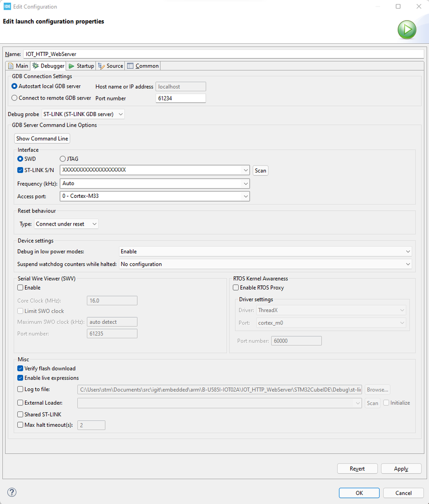Open the Common tab

pos(143,66)
